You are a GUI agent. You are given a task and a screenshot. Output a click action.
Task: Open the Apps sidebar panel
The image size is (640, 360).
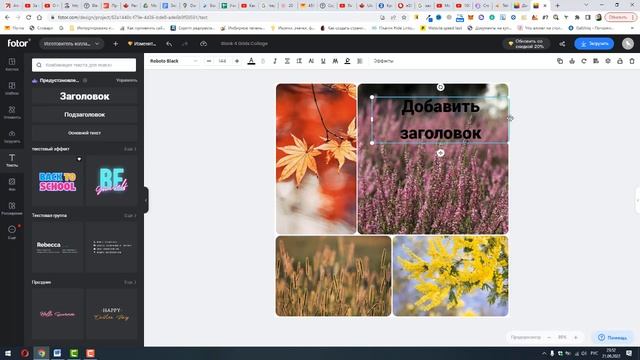tap(12, 208)
